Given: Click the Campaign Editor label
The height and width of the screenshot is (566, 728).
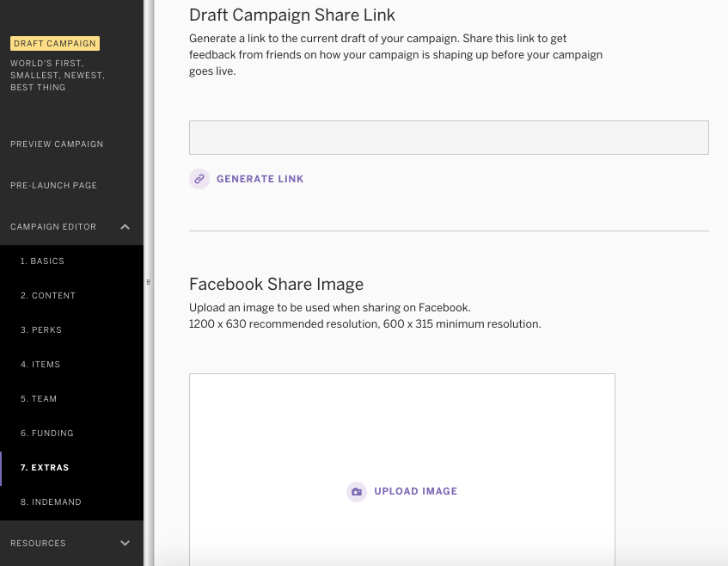Looking at the screenshot, I should click(x=53, y=227).
